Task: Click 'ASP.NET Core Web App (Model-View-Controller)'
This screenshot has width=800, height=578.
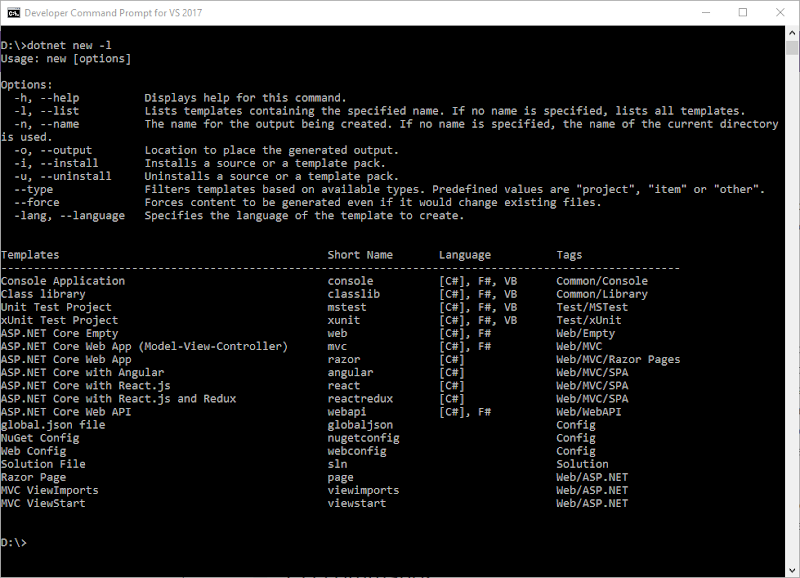Action: 144,346
